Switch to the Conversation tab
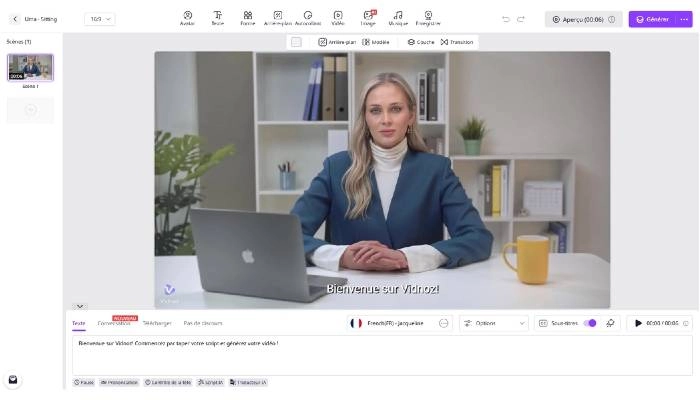Image resolution: width=700 pixels, height=400 pixels. click(114, 323)
